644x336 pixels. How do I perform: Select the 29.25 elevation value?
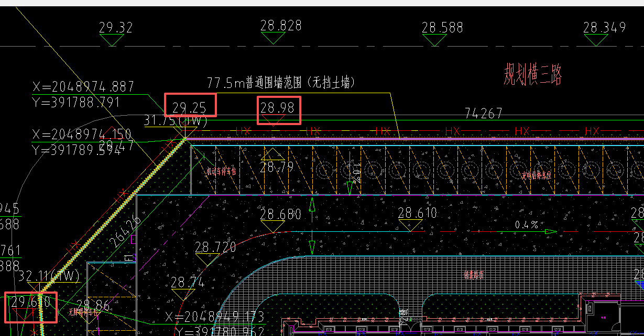189,108
